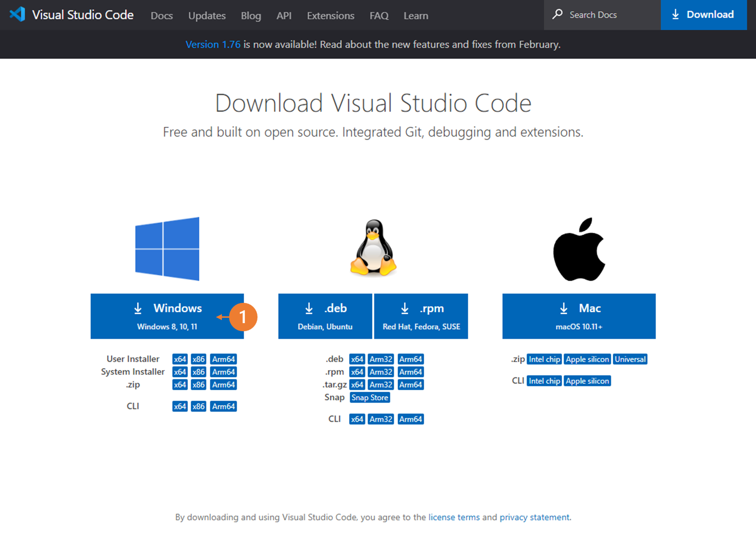Click the Visual Studio Code logo icon
The height and width of the screenshot is (540, 756).
click(17, 14)
